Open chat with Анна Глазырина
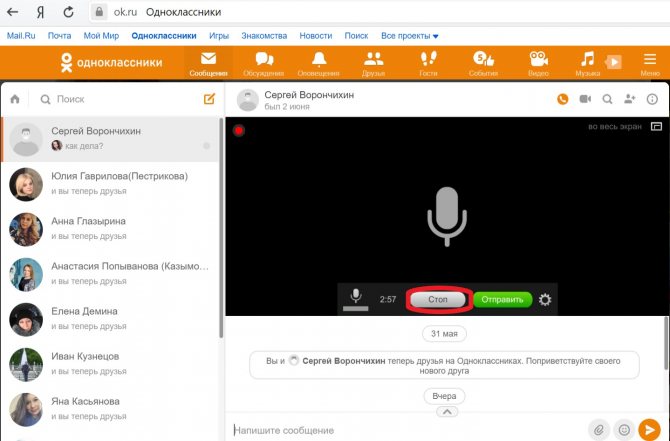Screen dimensions: 670x441 point(110,229)
